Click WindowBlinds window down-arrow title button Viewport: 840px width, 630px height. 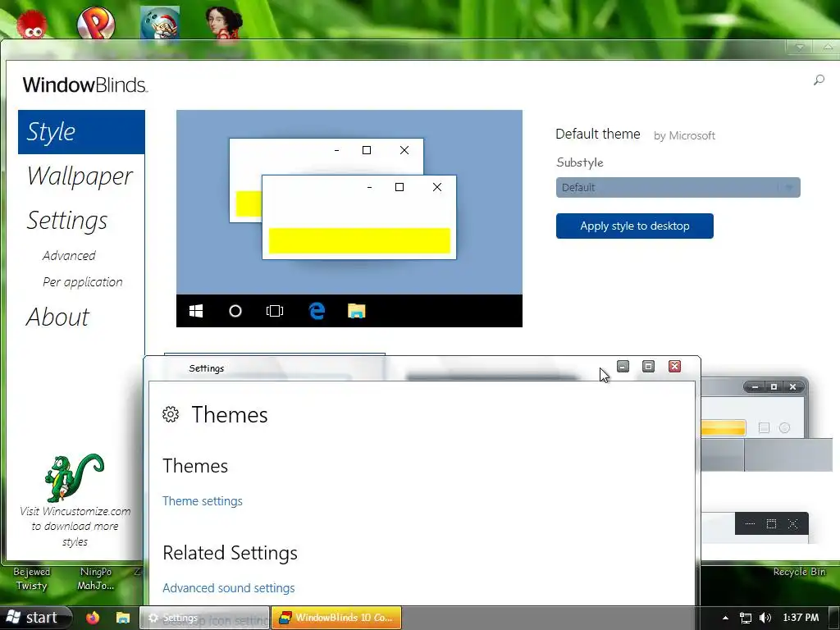(x=800, y=47)
